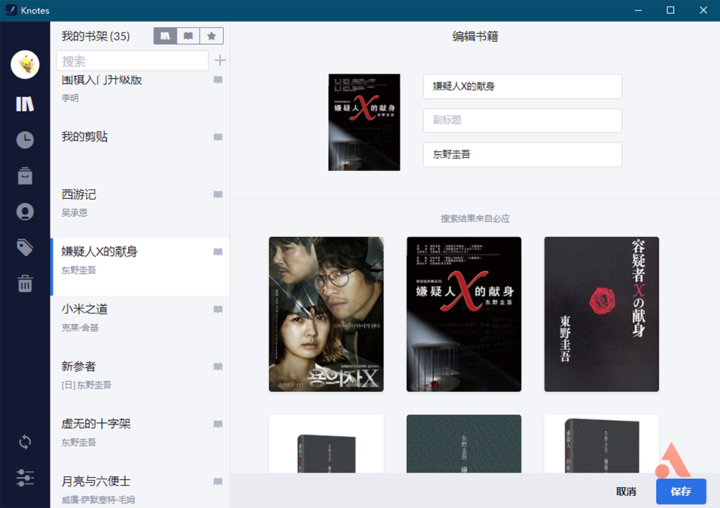Click the 我的书架 (35) header
Image resolution: width=720 pixels, height=508 pixels.
click(96, 36)
